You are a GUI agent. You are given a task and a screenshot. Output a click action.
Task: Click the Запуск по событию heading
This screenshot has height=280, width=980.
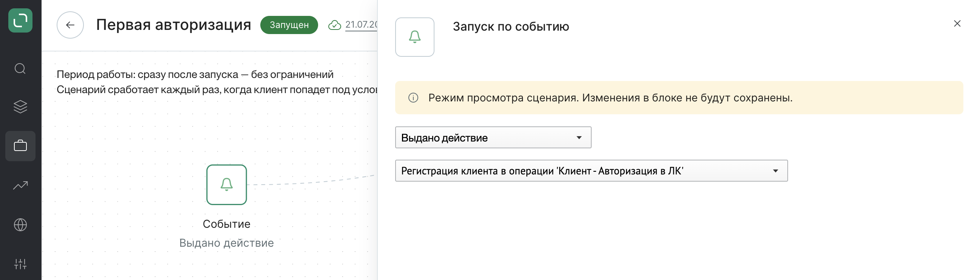(511, 26)
